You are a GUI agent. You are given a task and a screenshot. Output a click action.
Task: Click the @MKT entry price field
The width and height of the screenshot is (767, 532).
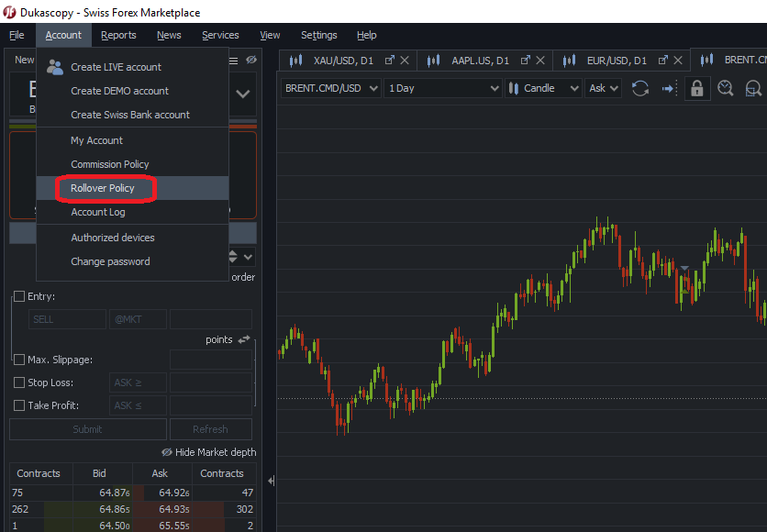(138, 319)
